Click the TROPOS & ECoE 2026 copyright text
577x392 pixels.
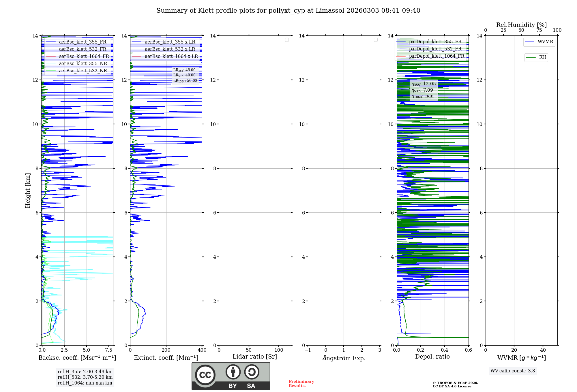(x=455, y=383)
